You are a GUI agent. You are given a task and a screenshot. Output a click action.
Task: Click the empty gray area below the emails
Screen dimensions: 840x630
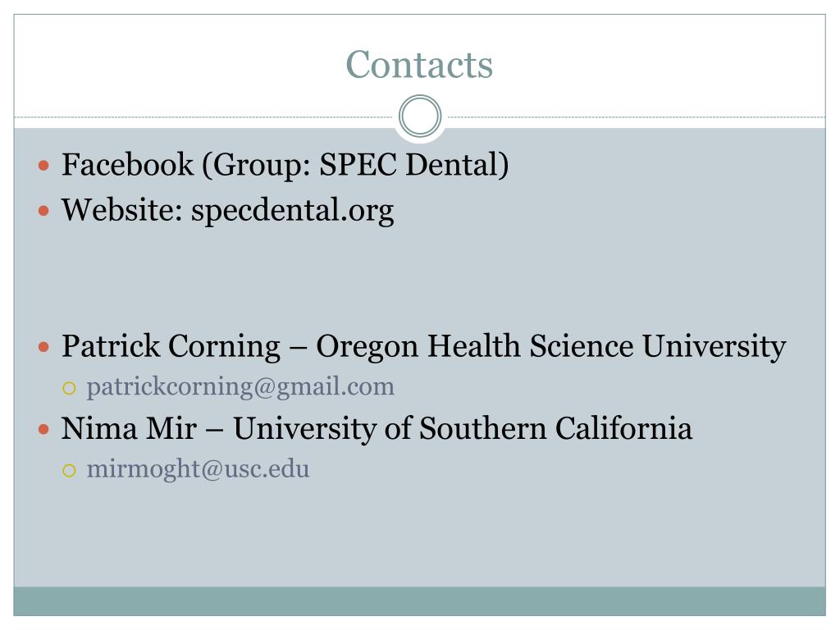point(419,536)
